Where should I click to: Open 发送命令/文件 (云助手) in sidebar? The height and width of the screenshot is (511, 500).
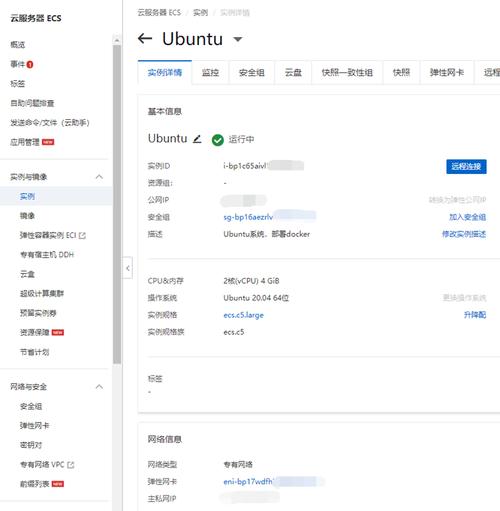50,123
